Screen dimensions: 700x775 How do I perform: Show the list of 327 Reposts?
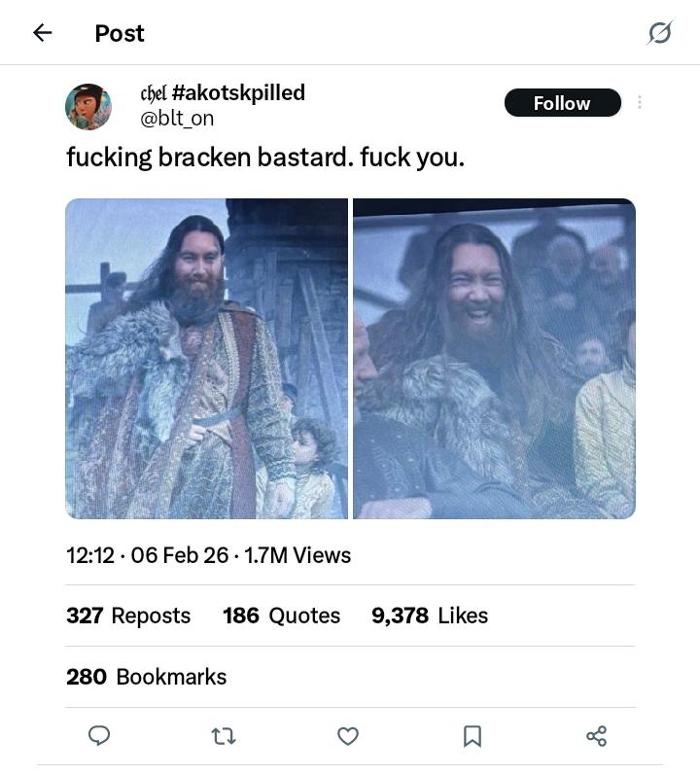coord(128,616)
